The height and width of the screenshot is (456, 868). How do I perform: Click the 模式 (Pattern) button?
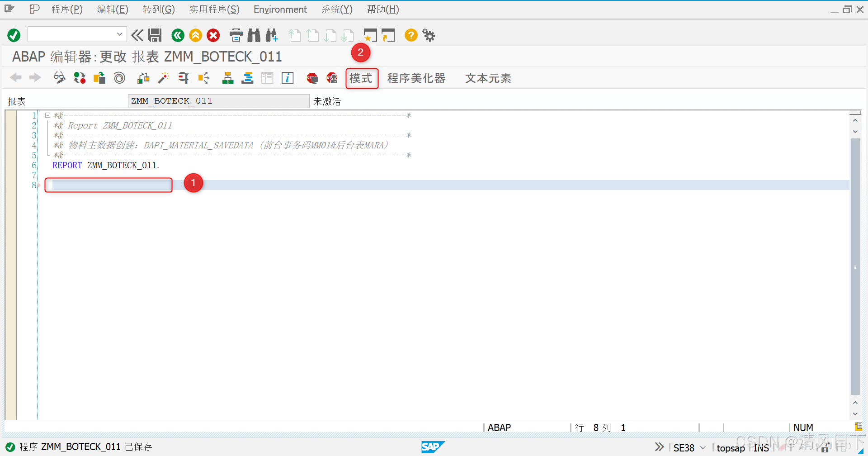pos(362,78)
